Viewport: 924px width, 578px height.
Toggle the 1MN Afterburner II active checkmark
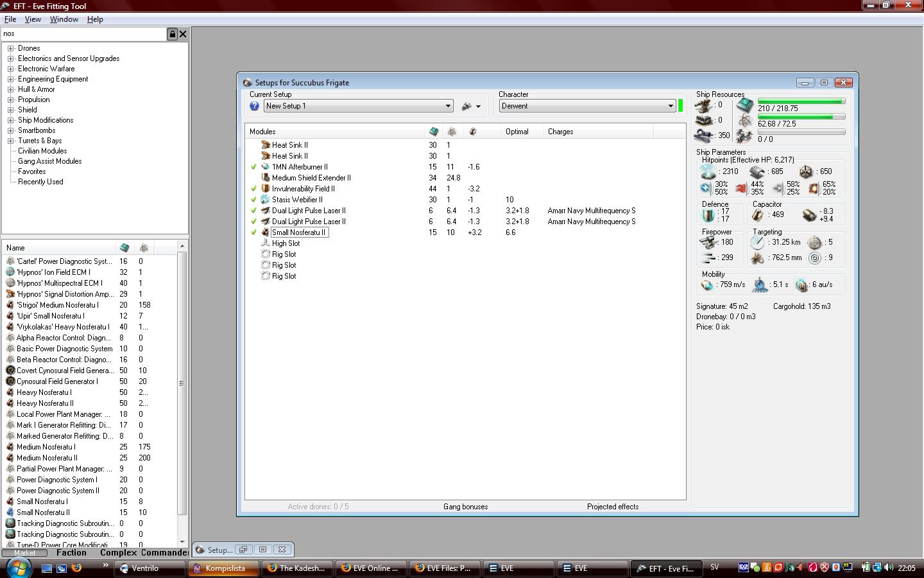pyautogui.click(x=254, y=167)
